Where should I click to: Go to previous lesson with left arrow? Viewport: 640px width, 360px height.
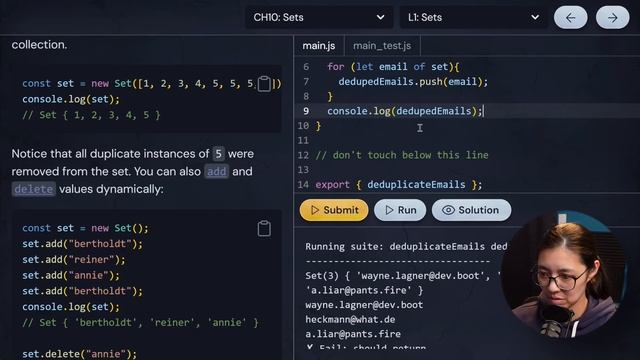(x=571, y=18)
